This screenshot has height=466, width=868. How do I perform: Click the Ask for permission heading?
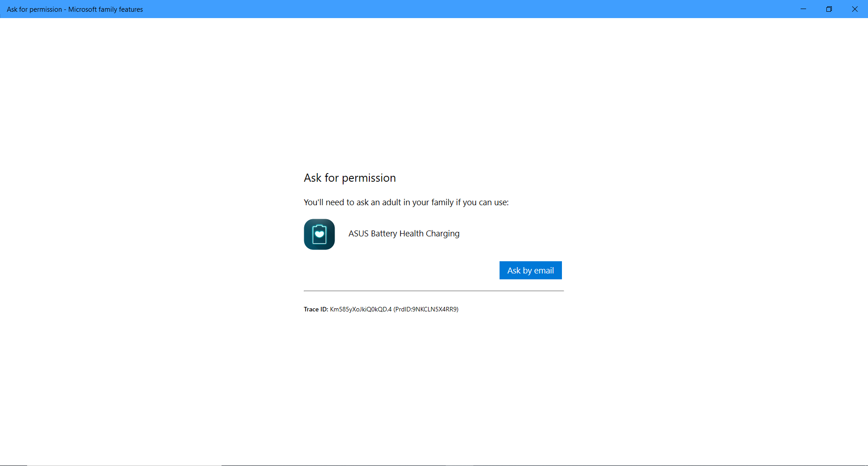click(x=350, y=178)
